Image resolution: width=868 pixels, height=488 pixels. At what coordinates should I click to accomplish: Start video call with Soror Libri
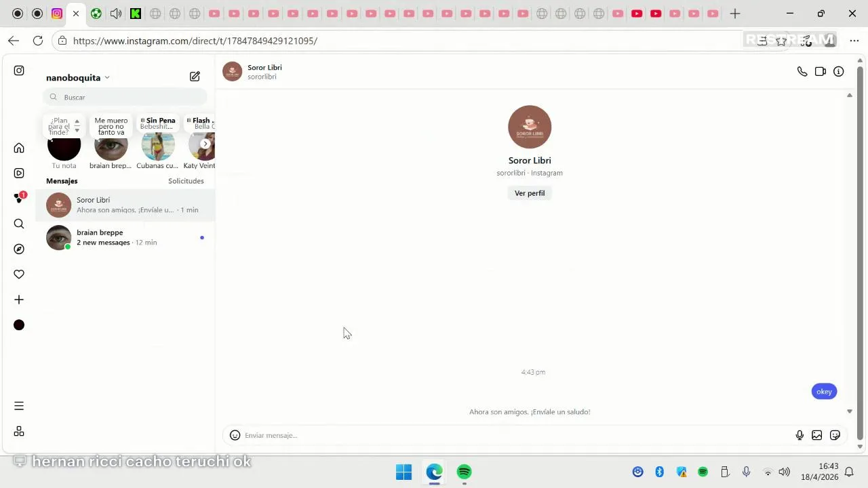pyautogui.click(x=821, y=71)
